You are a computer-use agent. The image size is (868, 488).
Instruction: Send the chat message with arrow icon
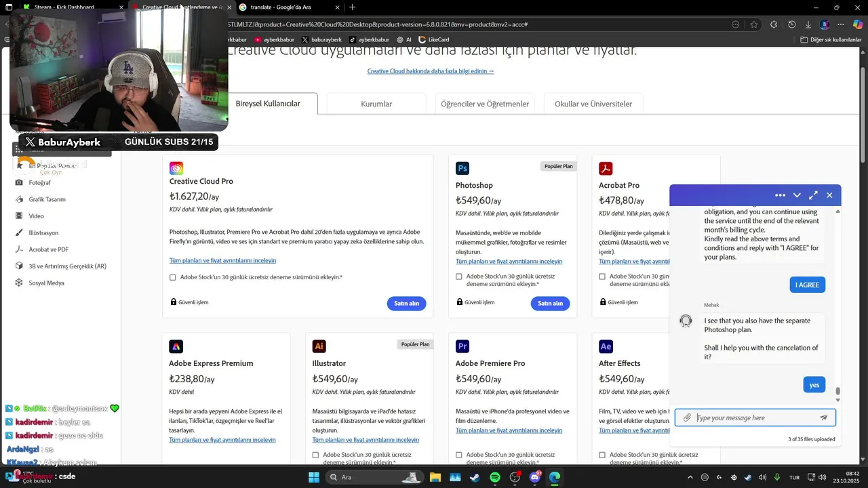point(824,418)
